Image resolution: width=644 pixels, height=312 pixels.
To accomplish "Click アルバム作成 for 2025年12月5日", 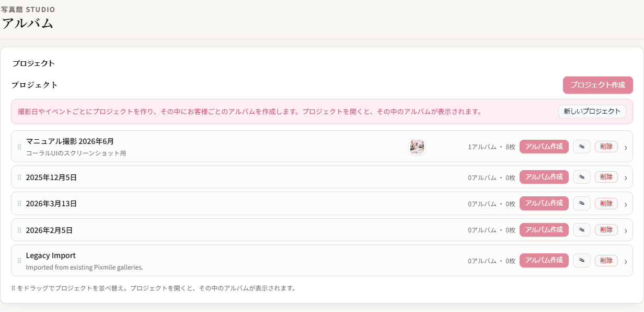I will 544,177.
